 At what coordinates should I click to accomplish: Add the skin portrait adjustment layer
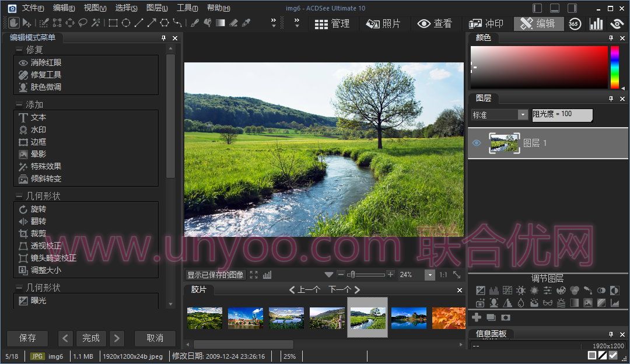coord(494,303)
